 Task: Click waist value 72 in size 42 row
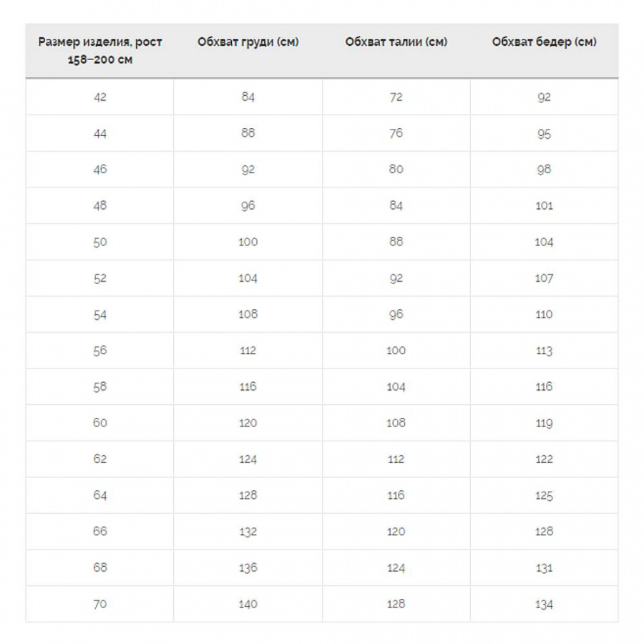(x=396, y=97)
